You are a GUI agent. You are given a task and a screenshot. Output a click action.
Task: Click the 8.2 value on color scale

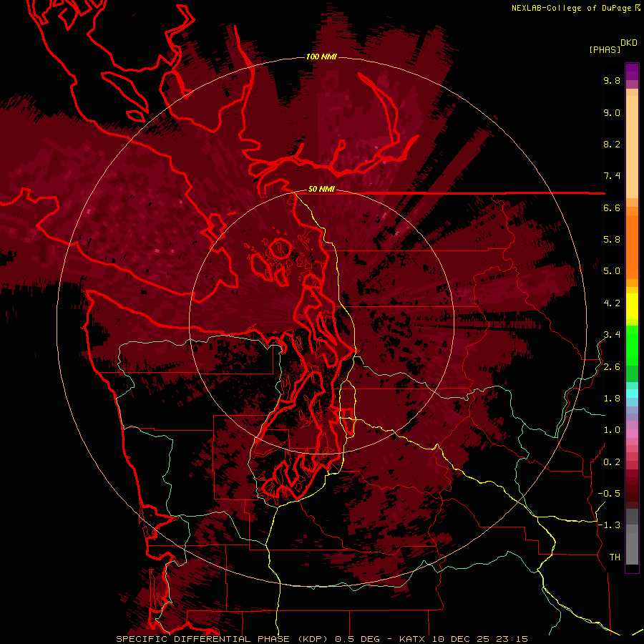pyautogui.click(x=612, y=144)
